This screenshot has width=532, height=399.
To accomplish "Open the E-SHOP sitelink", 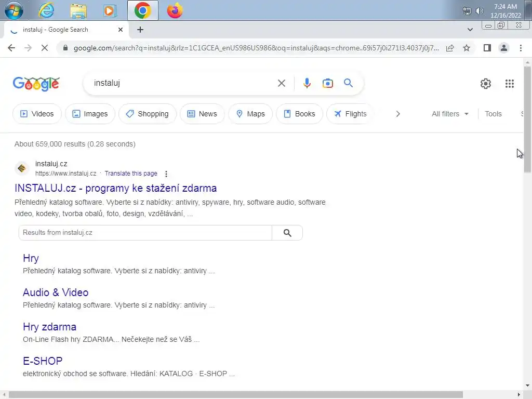I will [x=43, y=361].
